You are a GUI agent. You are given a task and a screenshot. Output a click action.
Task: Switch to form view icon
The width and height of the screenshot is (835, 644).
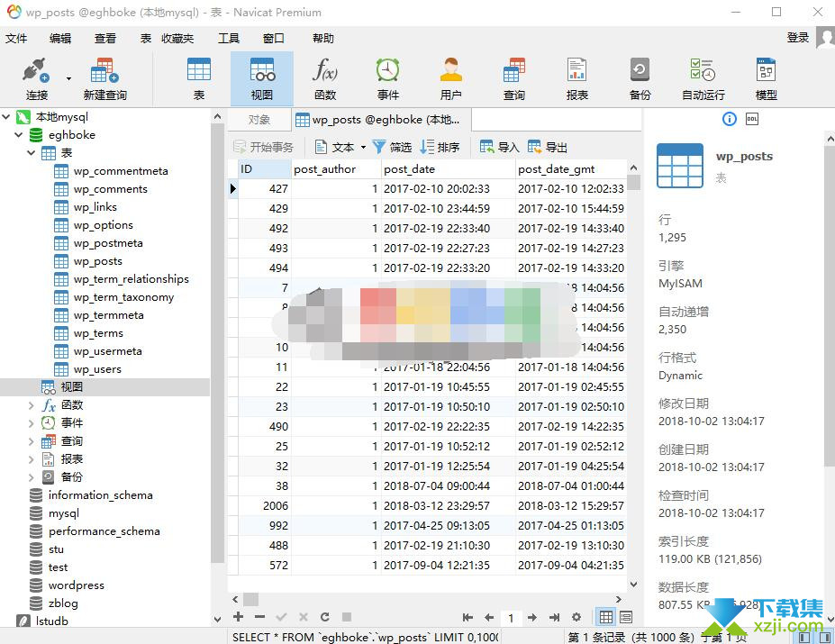click(626, 617)
